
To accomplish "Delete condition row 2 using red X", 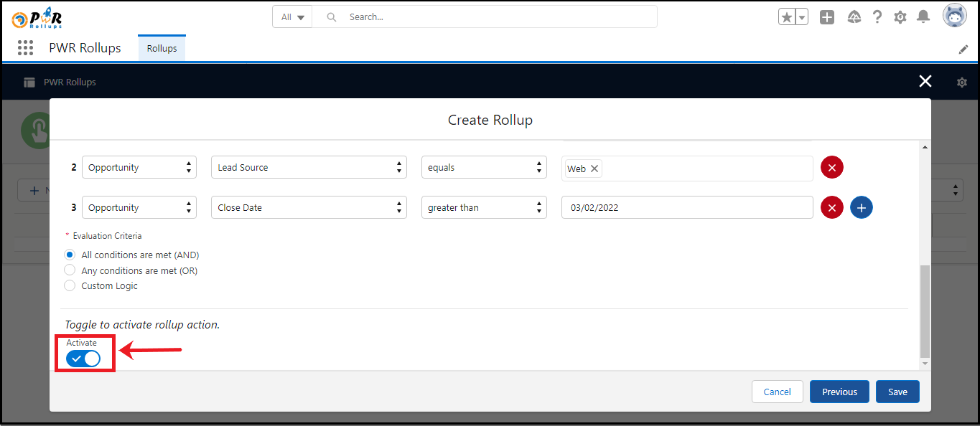I will (831, 167).
